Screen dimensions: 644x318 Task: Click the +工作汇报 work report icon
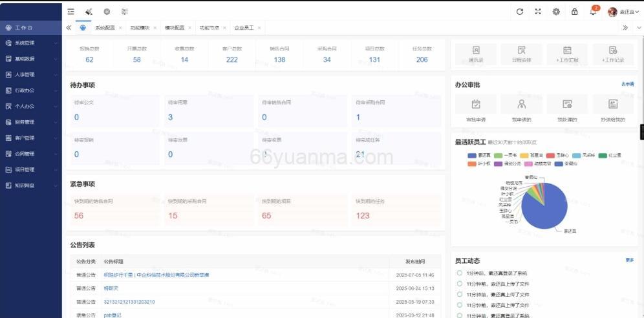(x=567, y=50)
